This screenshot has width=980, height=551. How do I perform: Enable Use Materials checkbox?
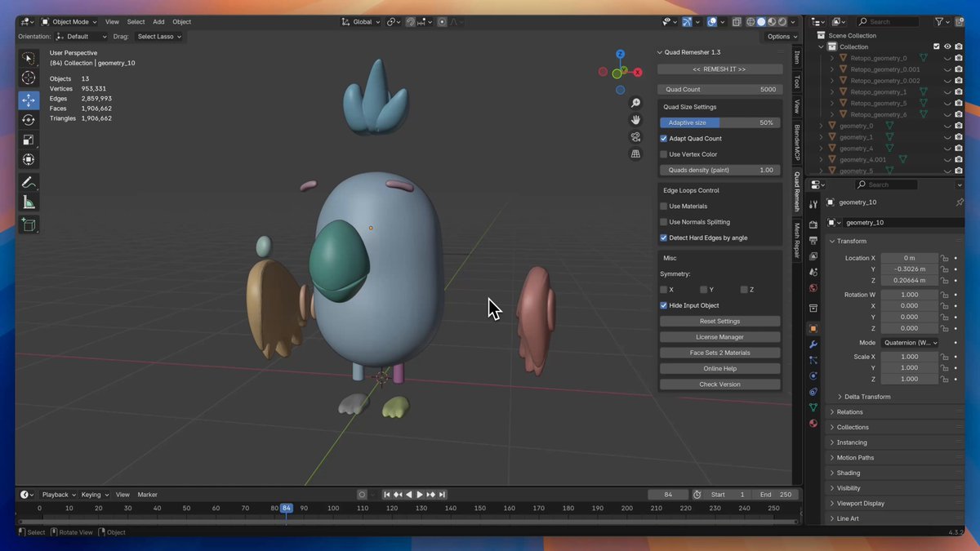[664, 207]
